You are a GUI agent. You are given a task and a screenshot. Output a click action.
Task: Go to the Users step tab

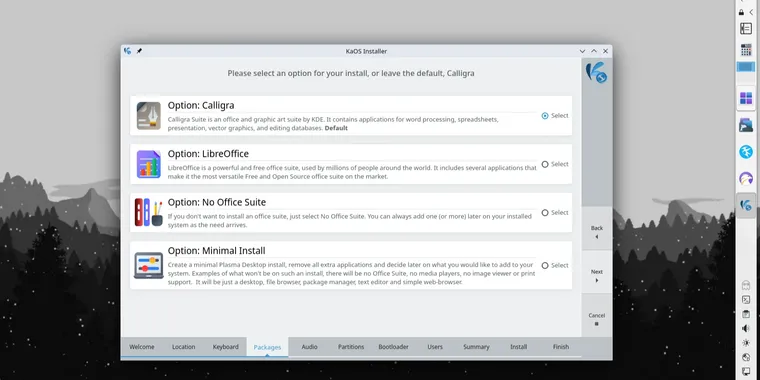435,347
